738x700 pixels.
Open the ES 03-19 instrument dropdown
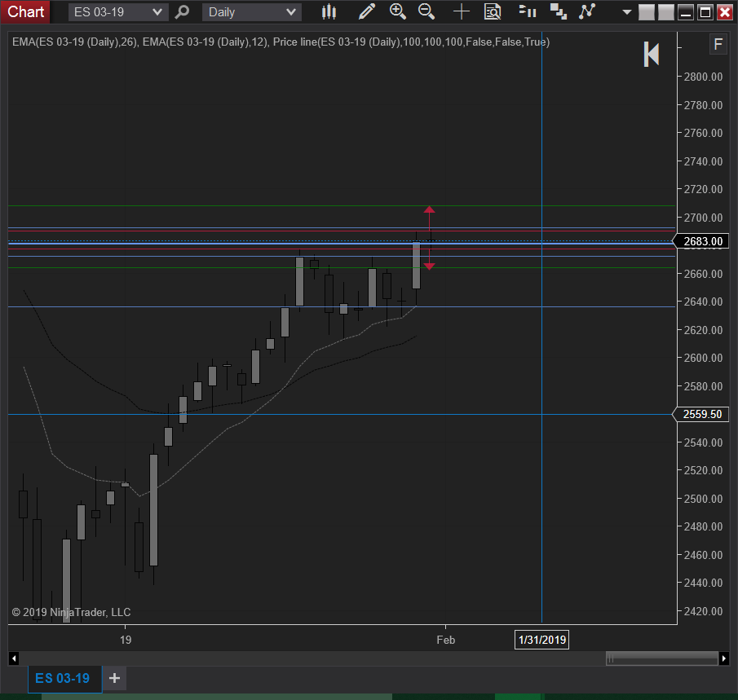(118, 12)
